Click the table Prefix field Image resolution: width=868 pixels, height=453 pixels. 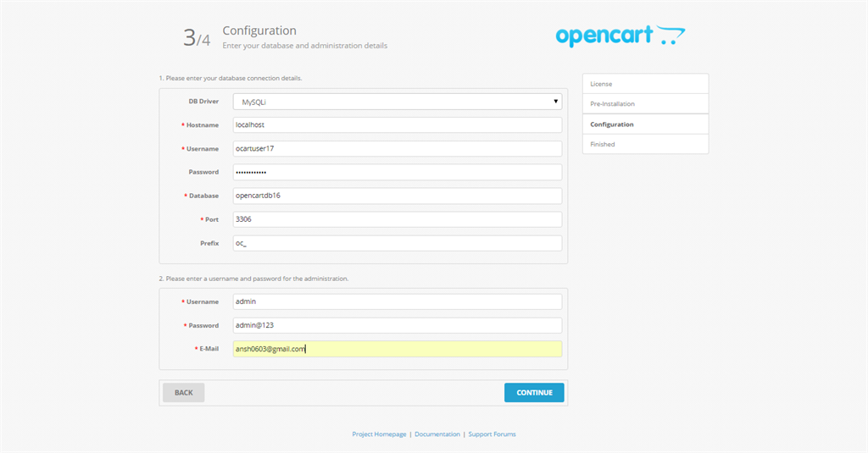point(398,244)
